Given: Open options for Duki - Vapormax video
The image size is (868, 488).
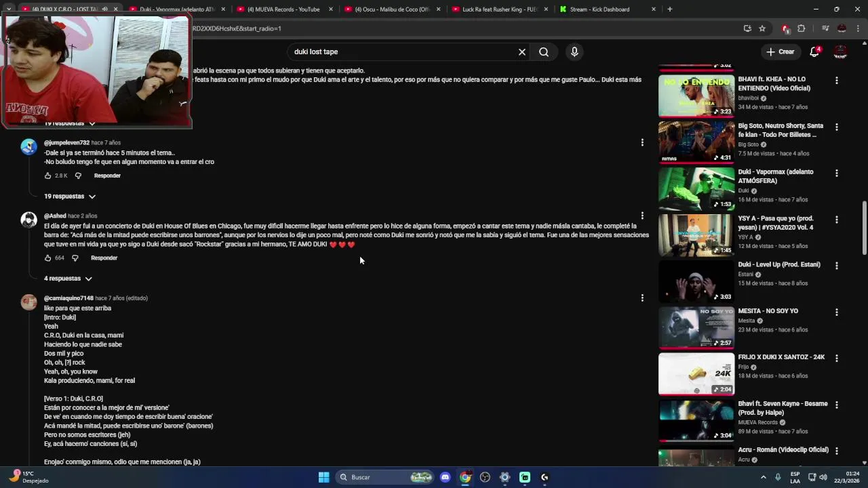Looking at the screenshot, I should (836, 173).
